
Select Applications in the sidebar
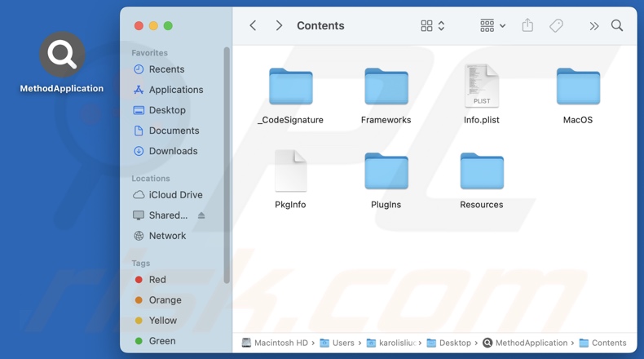pos(175,90)
